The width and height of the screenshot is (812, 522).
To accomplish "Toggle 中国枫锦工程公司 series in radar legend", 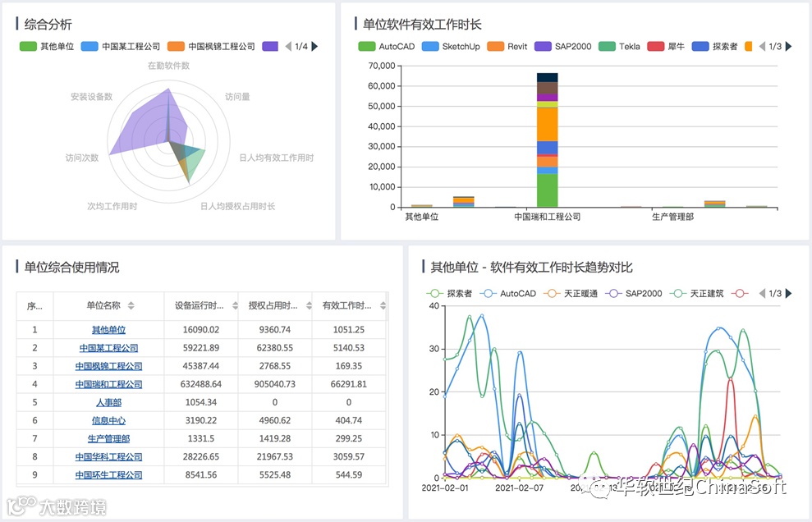I will tap(211, 47).
